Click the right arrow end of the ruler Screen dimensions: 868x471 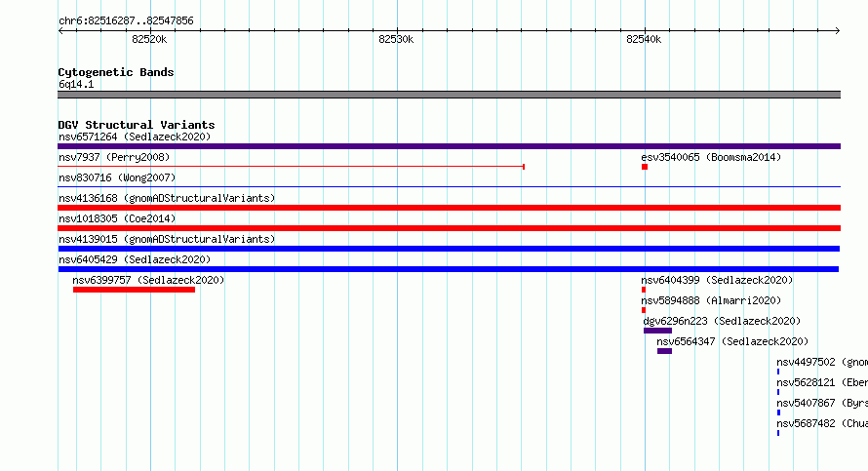(838, 30)
